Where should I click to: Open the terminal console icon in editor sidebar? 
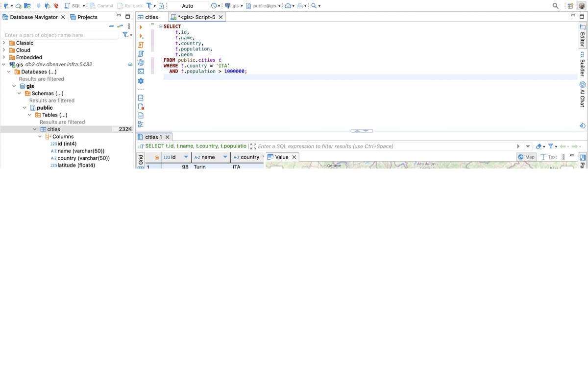point(141,71)
